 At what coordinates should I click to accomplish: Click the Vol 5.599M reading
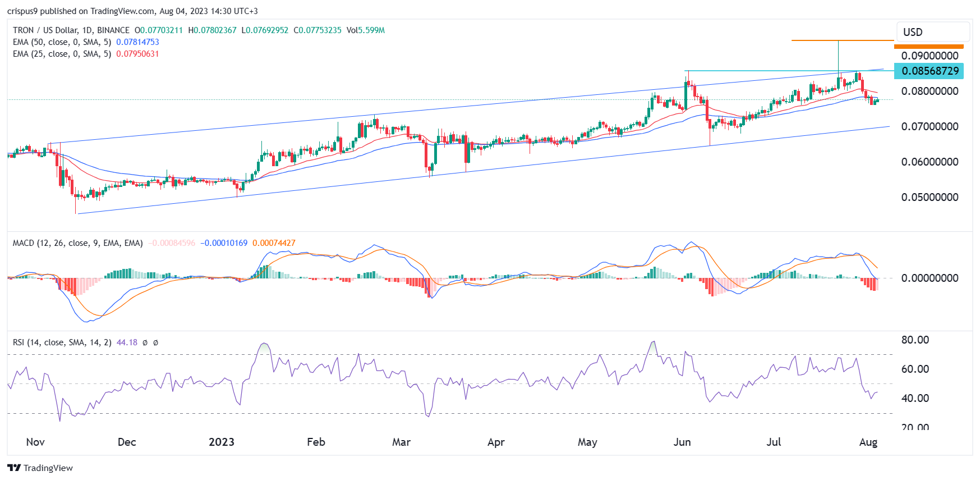click(366, 30)
